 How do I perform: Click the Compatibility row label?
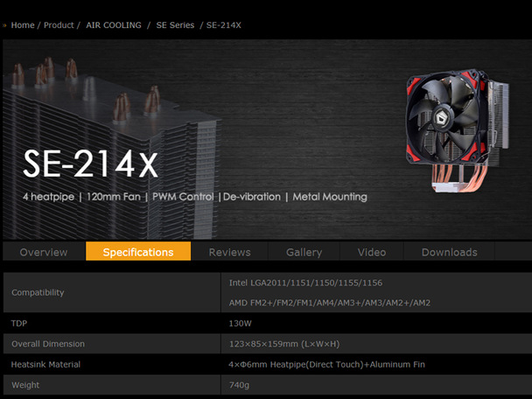(38, 292)
